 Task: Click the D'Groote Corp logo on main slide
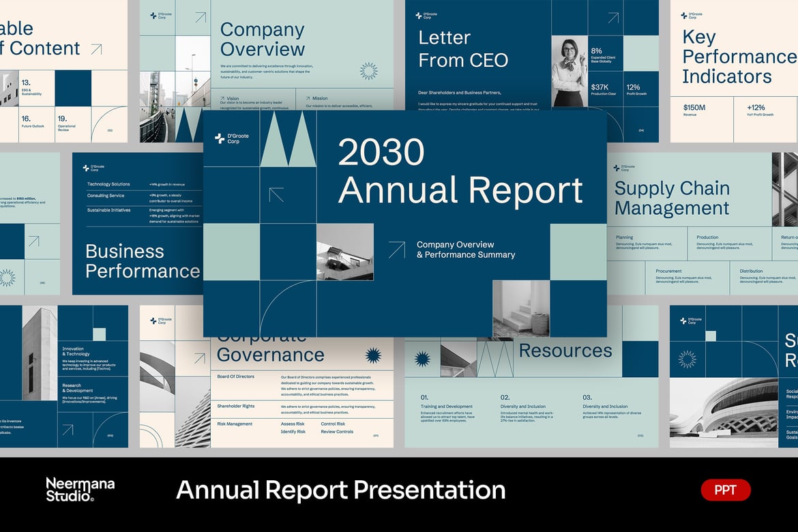tap(232, 138)
